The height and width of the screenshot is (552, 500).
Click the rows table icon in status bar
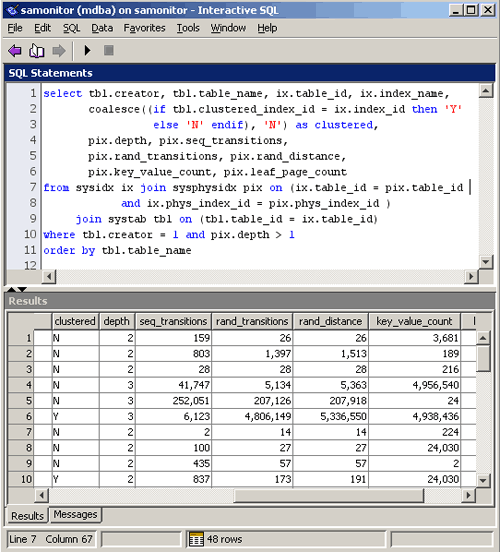coord(196,539)
